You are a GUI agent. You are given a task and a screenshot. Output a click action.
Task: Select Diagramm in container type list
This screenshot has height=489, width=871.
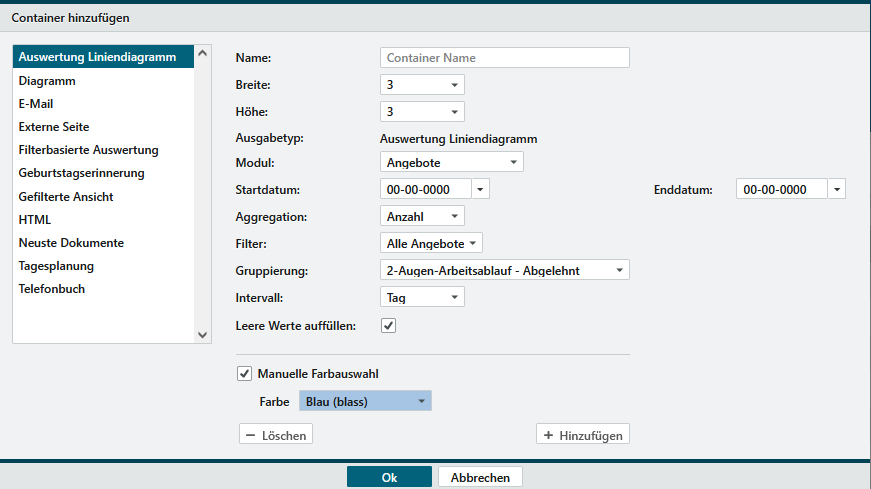47,81
